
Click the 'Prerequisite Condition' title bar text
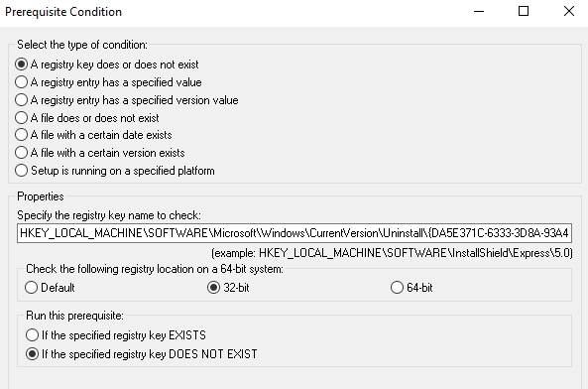click(63, 12)
